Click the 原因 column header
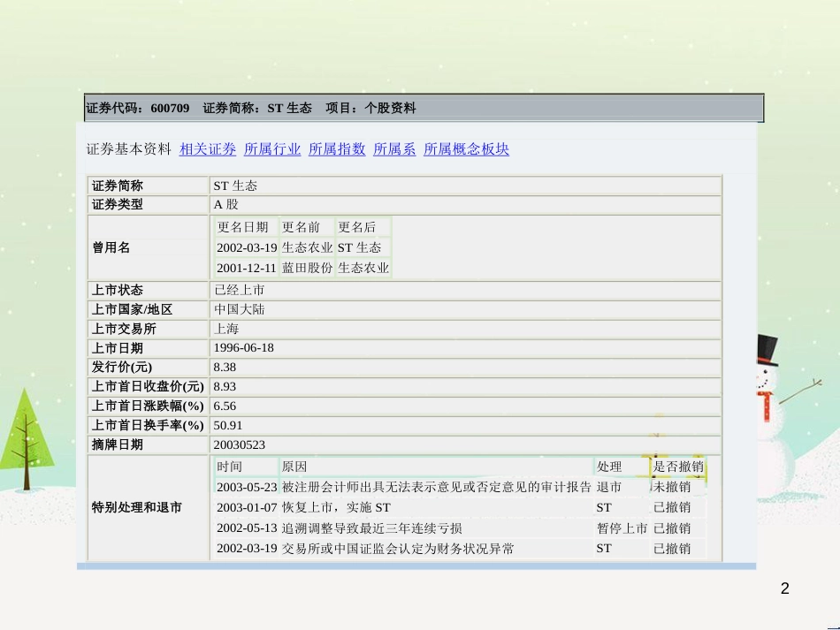The width and height of the screenshot is (840, 630). tap(294, 467)
